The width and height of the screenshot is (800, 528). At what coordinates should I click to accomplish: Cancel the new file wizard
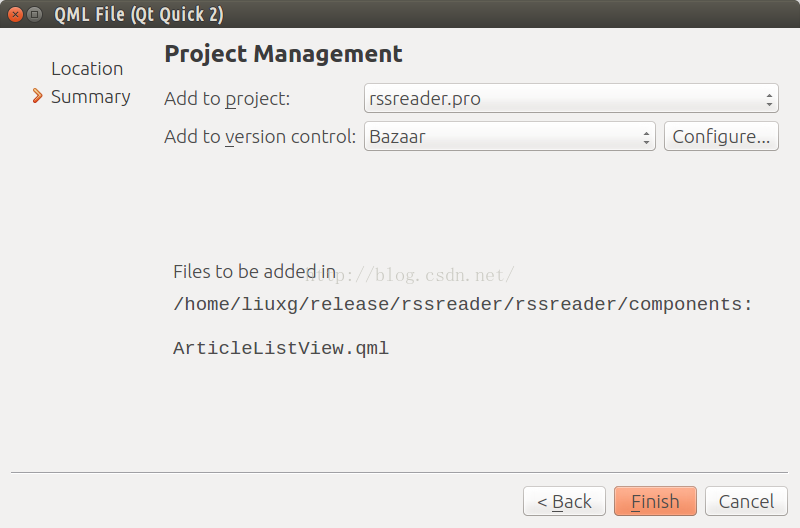point(746,501)
